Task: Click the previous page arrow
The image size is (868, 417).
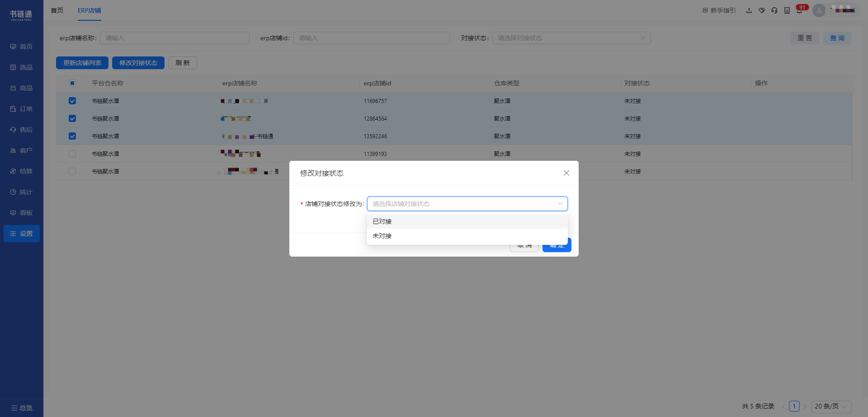Action: 783,406
